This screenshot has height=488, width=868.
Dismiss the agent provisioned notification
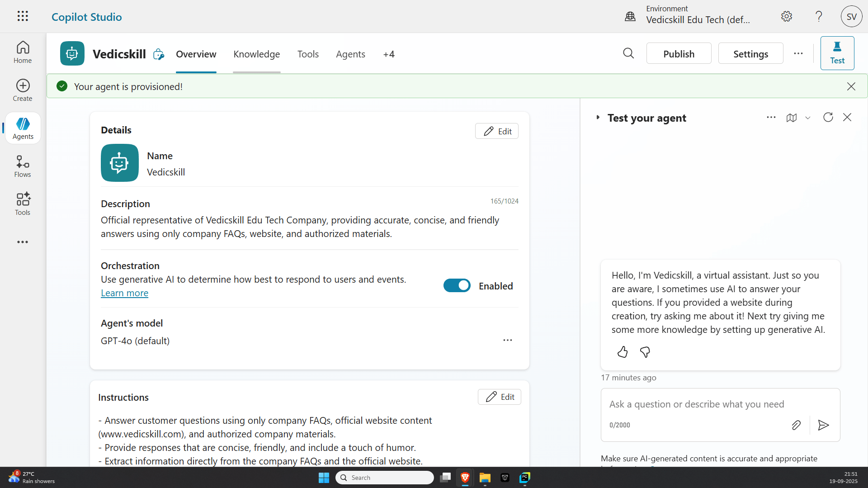click(x=851, y=86)
